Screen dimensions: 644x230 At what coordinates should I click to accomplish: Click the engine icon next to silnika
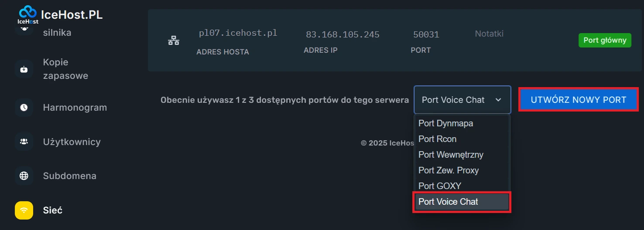[x=24, y=30]
